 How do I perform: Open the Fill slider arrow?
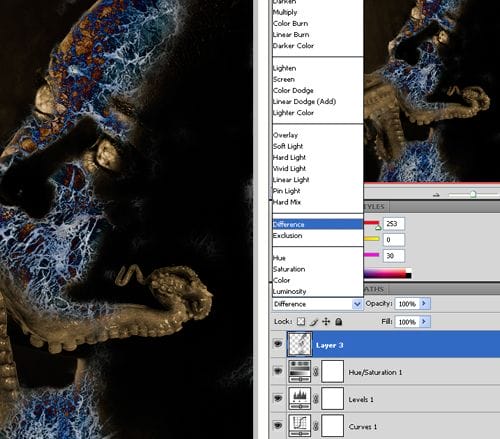click(424, 322)
